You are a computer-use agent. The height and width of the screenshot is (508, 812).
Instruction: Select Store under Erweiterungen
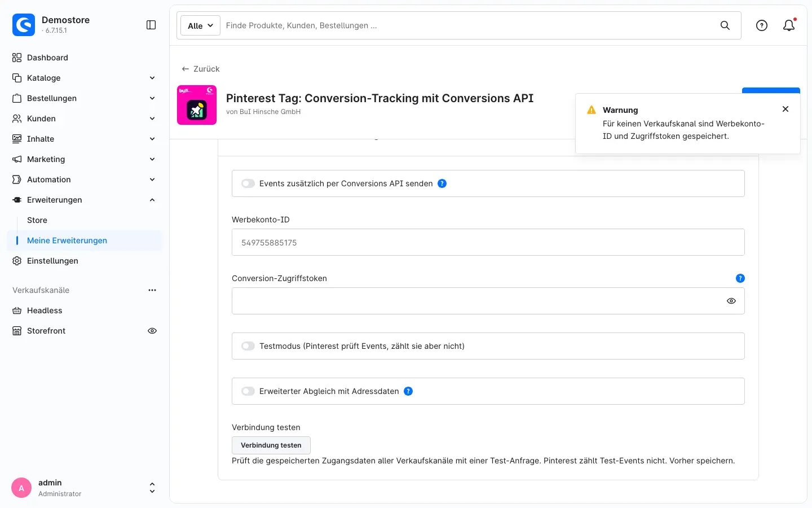[37, 220]
